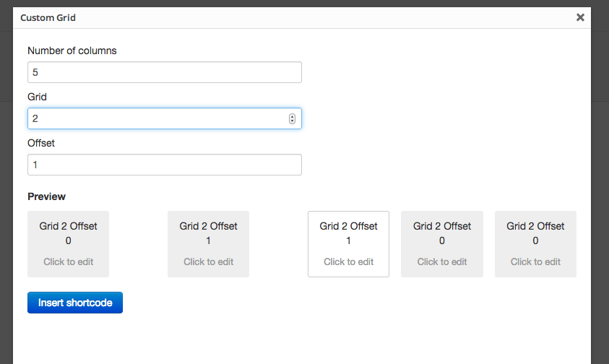609x364 pixels.
Task: Select the last preview column box
Action: [535, 244]
